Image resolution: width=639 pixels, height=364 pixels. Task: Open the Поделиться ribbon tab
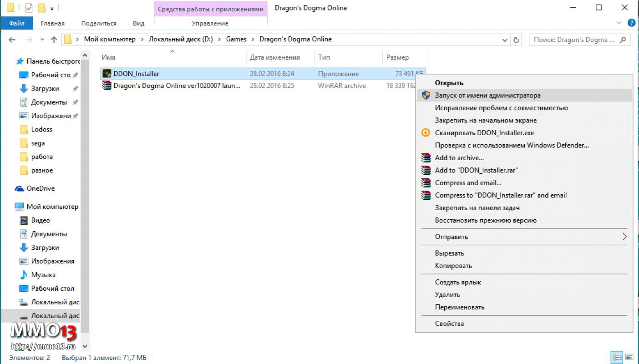(99, 23)
